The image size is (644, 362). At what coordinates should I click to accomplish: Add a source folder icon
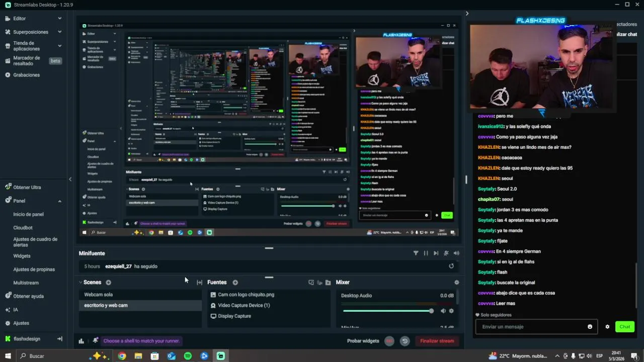(x=328, y=283)
